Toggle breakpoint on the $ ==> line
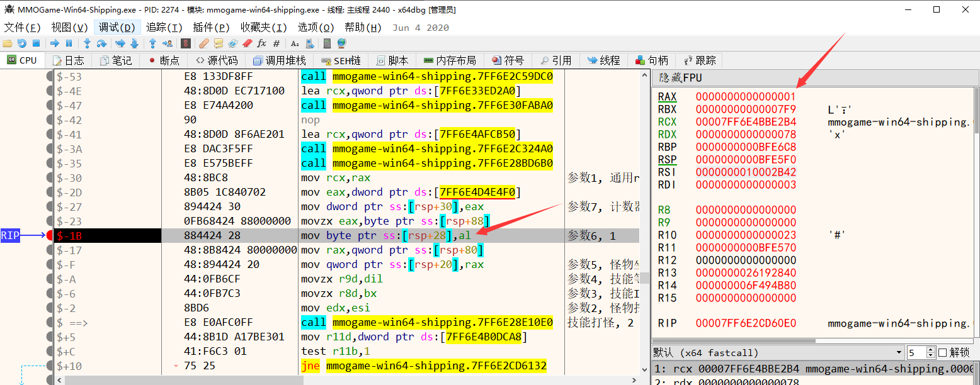Screen dimensions: 980x385 [50, 323]
